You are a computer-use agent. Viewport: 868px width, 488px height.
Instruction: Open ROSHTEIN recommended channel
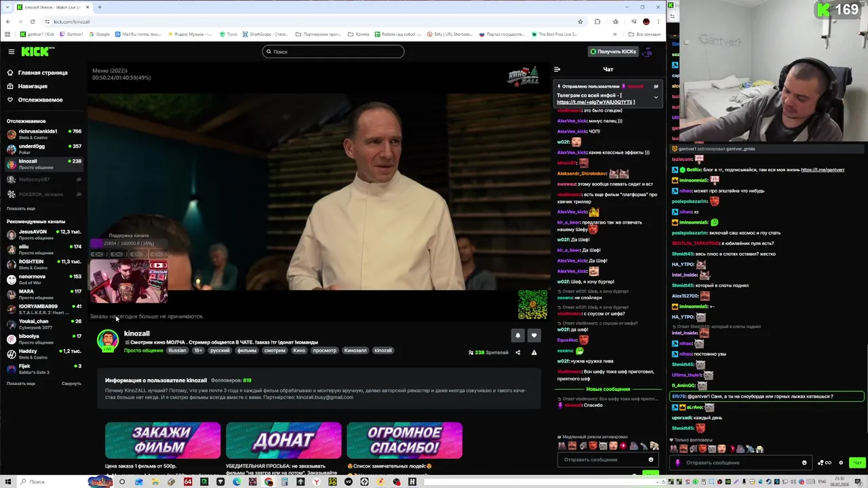coord(43,264)
